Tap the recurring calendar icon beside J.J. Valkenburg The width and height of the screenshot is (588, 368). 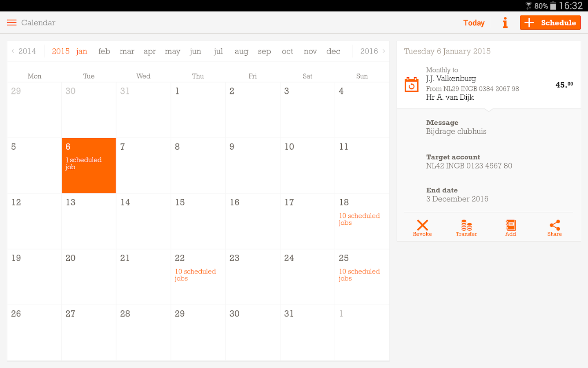[412, 84]
